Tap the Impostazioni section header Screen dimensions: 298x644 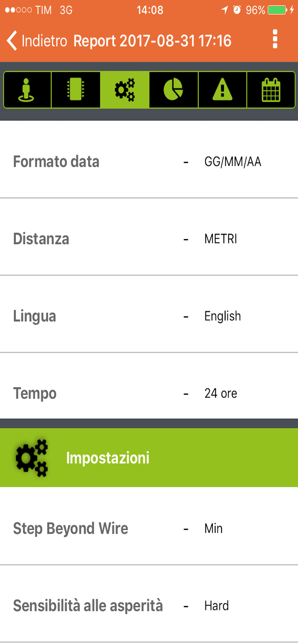tap(108, 458)
